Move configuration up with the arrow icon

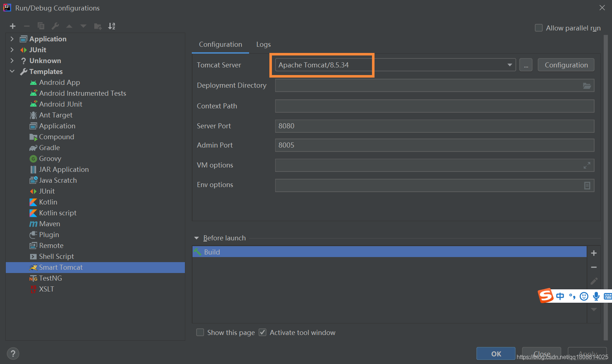pos(69,26)
